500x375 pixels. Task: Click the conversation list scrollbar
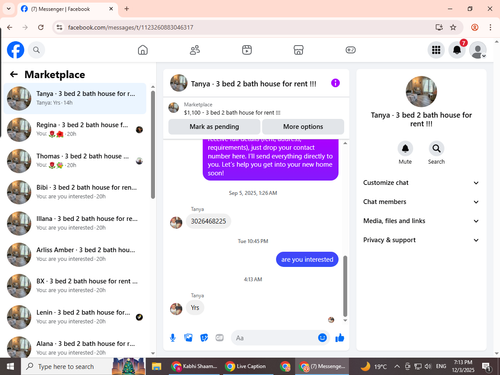coord(153,145)
